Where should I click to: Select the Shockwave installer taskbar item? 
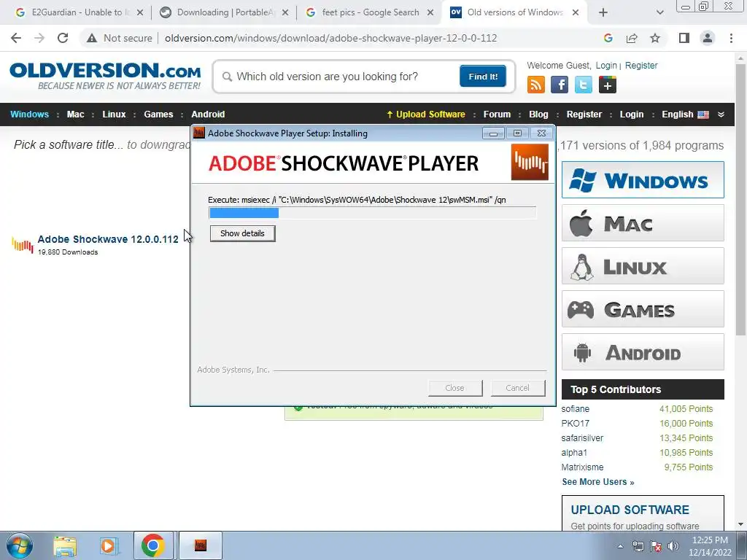coord(201,545)
